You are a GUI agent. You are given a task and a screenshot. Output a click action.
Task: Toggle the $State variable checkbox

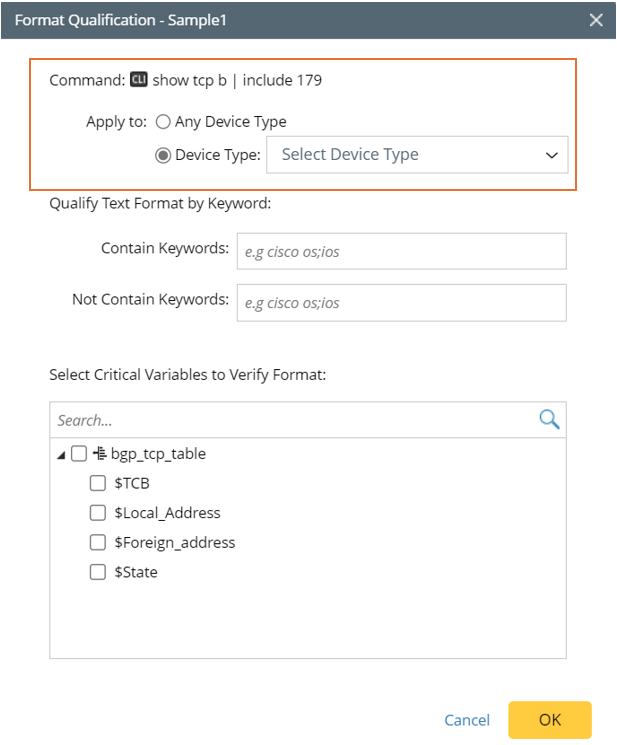98,573
